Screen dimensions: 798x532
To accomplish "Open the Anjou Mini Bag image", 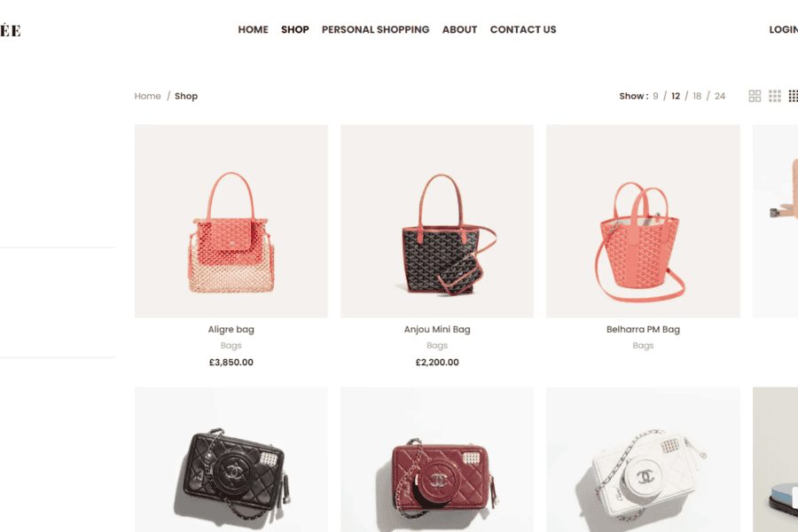I will tap(437, 221).
